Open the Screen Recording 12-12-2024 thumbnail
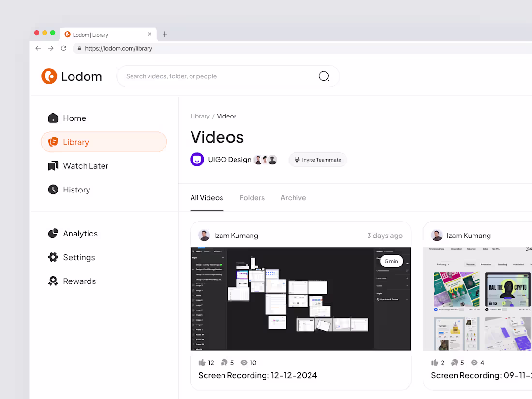532x399 pixels. tap(300, 298)
